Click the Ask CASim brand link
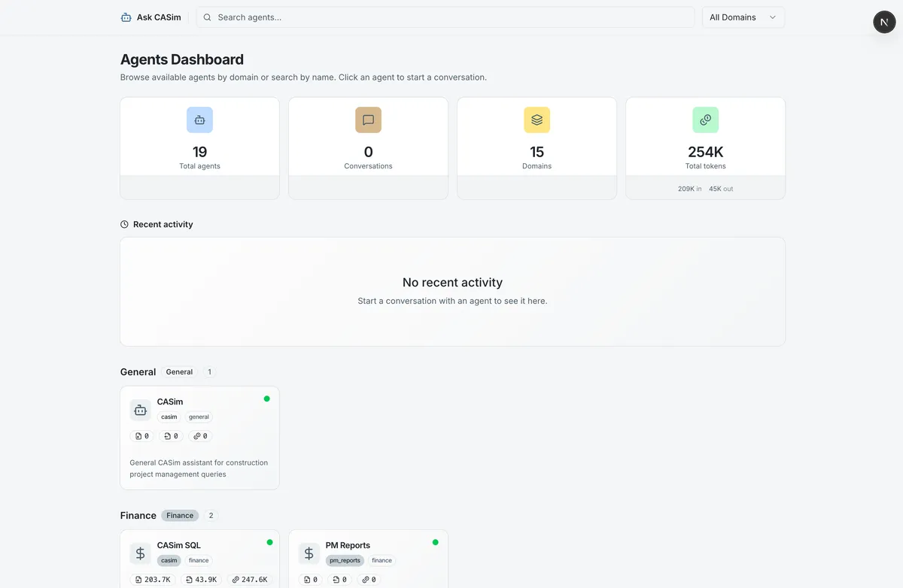 tap(150, 17)
